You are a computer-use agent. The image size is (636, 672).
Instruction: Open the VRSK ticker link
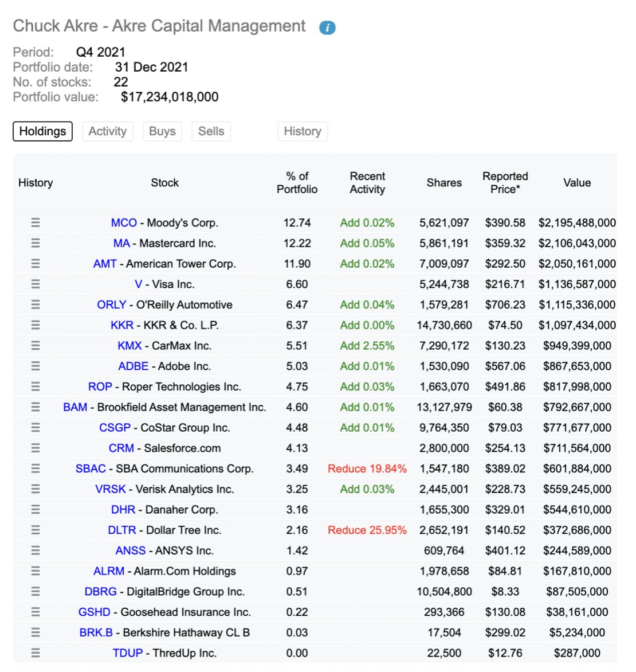click(x=111, y=489)
